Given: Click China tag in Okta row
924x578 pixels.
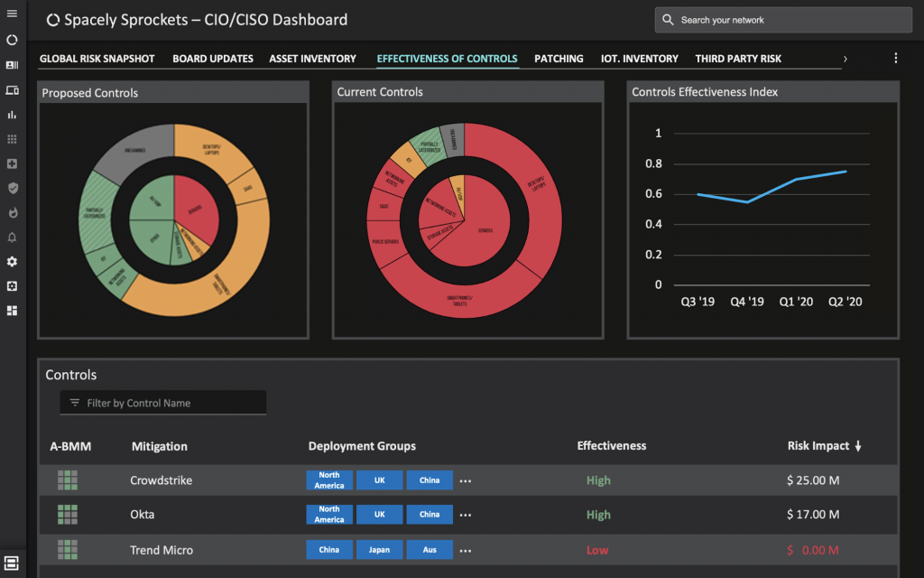Looking at the screenshot, I should (x=430, y=514).
